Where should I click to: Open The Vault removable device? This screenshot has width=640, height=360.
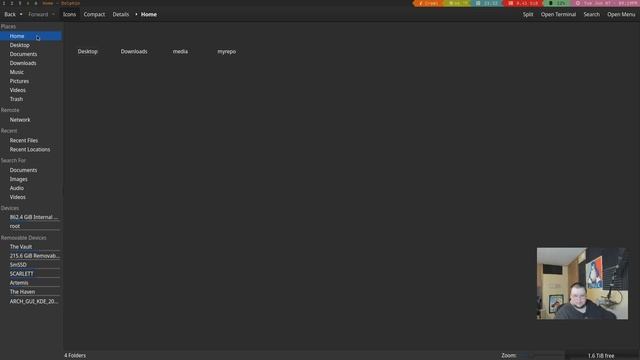[31, 247]
